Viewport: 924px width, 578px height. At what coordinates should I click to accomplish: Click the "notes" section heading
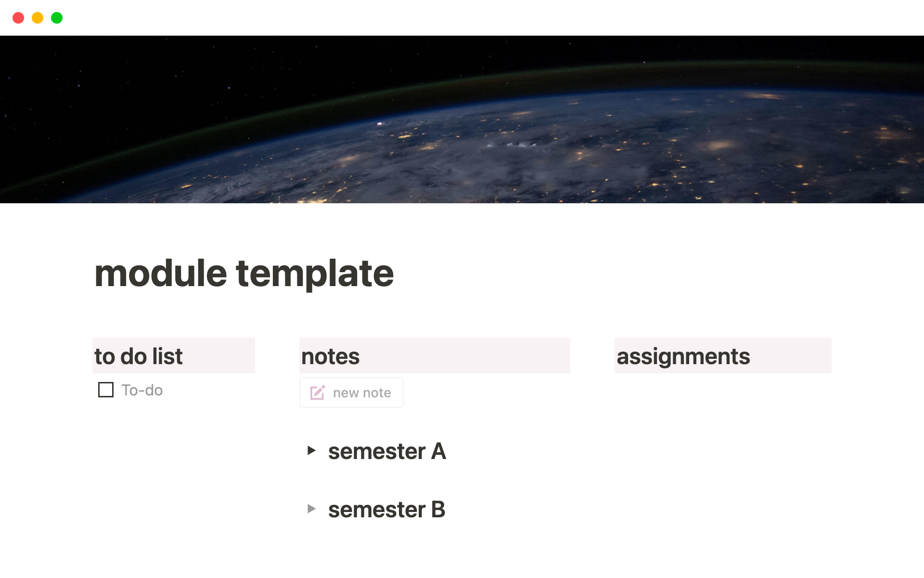click(x=331, y=356)
